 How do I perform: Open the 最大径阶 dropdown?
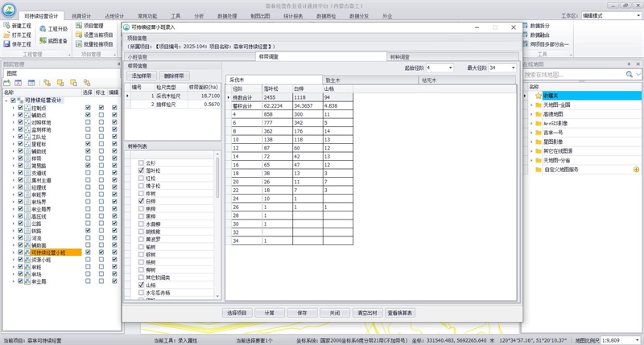[512, 68]
